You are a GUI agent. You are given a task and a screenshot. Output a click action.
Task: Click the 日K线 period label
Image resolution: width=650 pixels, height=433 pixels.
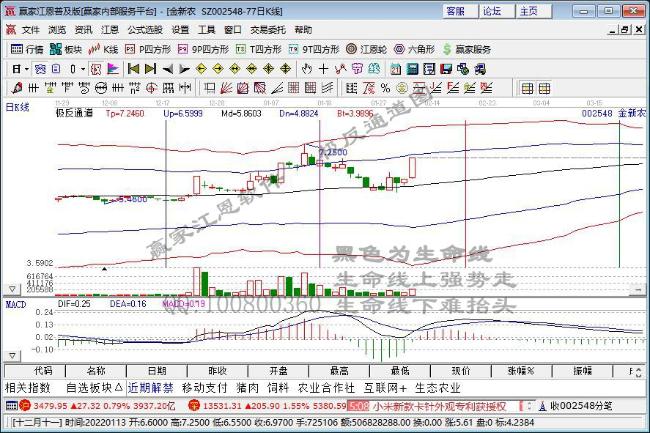(17, 107)
